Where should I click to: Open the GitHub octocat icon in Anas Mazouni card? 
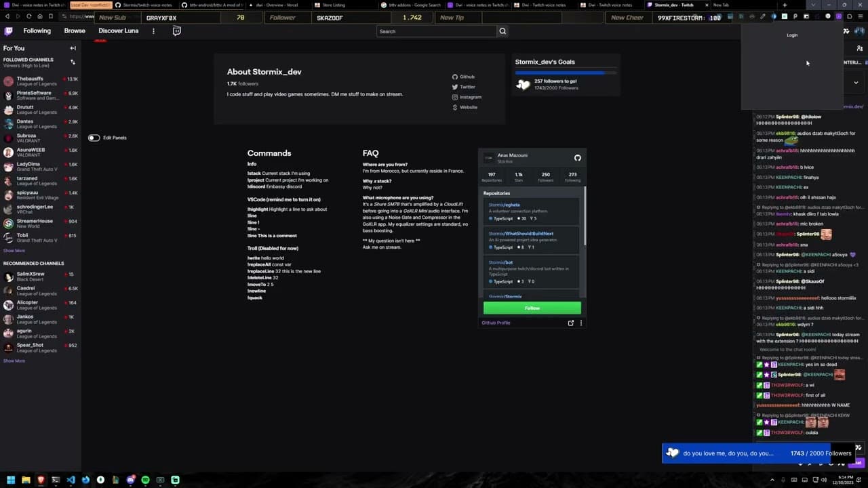(x=577, y=158)
